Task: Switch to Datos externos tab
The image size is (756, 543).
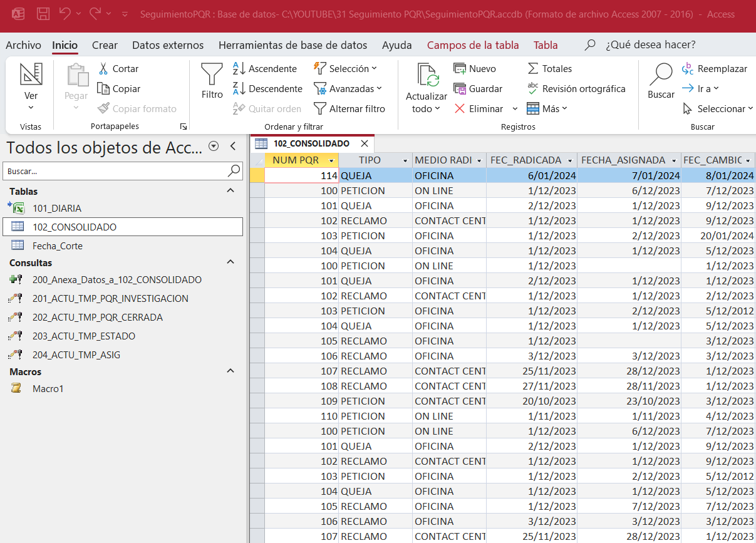Action: (168, 45)
